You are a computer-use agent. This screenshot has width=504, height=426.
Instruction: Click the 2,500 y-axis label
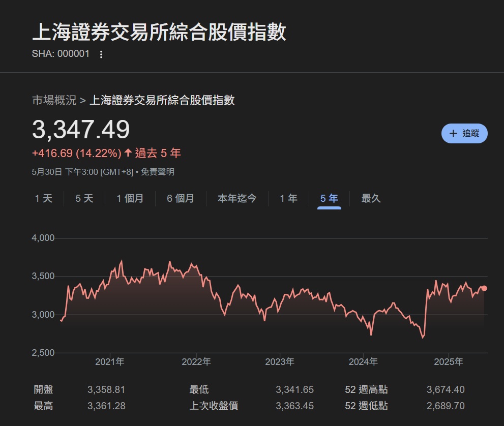(43, 352)
